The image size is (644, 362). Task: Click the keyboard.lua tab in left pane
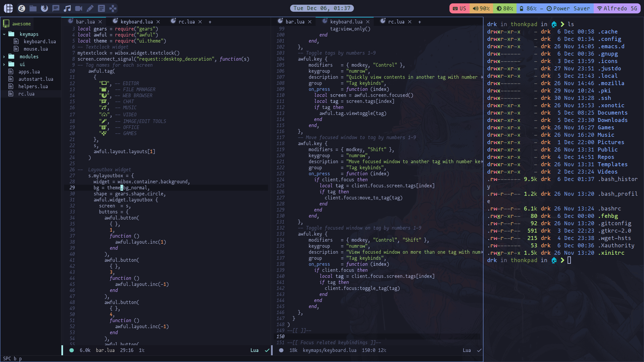pos(136,22)
